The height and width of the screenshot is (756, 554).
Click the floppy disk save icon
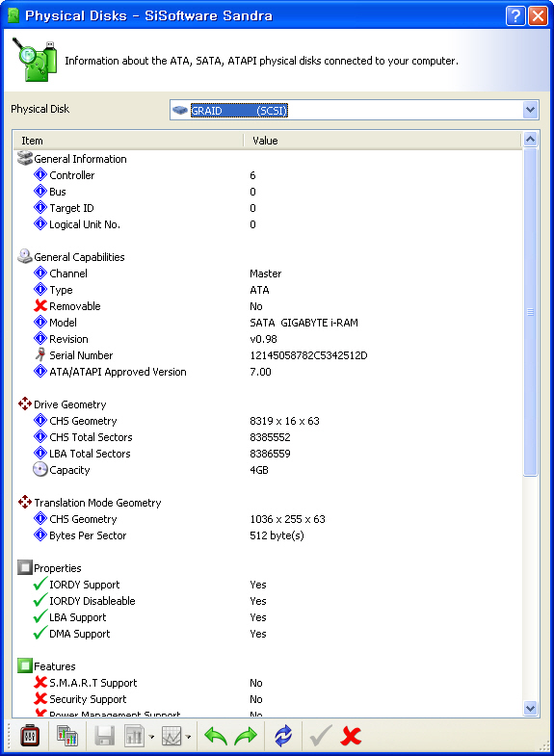105,736
